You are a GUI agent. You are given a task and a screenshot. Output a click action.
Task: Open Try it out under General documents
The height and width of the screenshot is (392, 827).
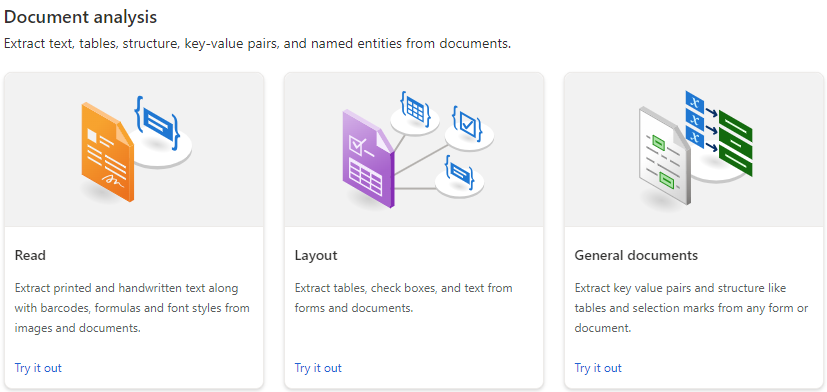tap(598, 368)
